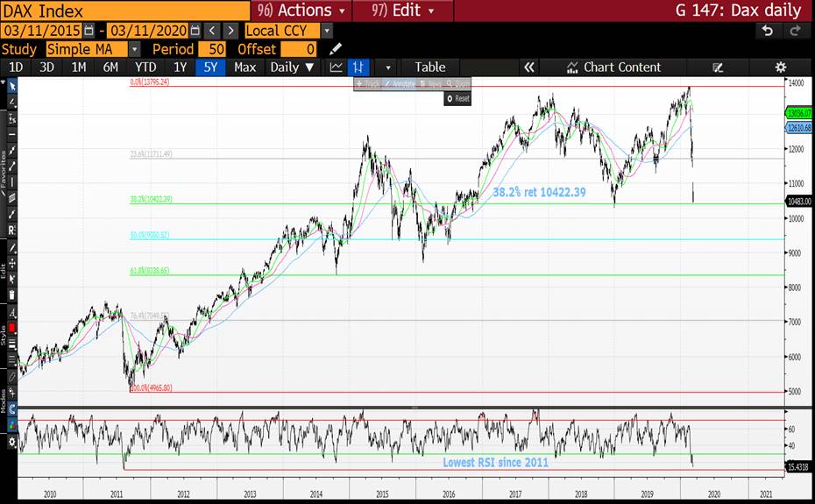Set range to YTD
The image size is (815, 504).
pyautogui.click(x=145, y=67)
